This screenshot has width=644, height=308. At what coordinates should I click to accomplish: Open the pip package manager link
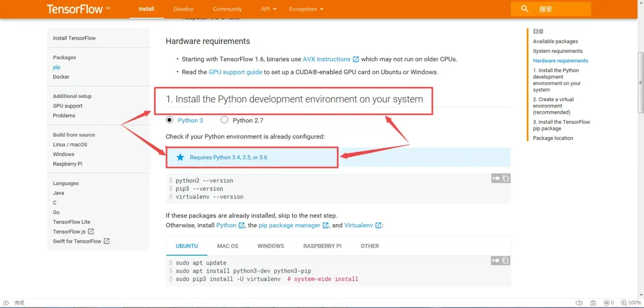click(x=289, y=225)
